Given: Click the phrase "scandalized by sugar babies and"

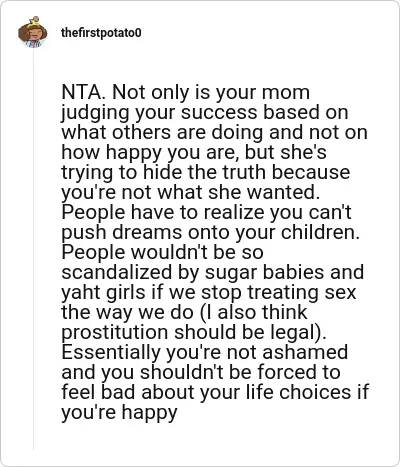Looking at the screenshot, I should click(212, 272).
